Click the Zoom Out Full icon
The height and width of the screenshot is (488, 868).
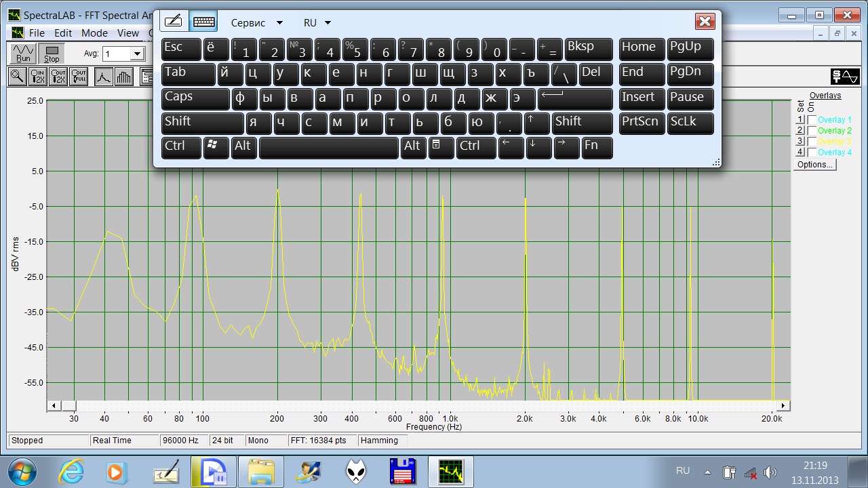point(79,77)
